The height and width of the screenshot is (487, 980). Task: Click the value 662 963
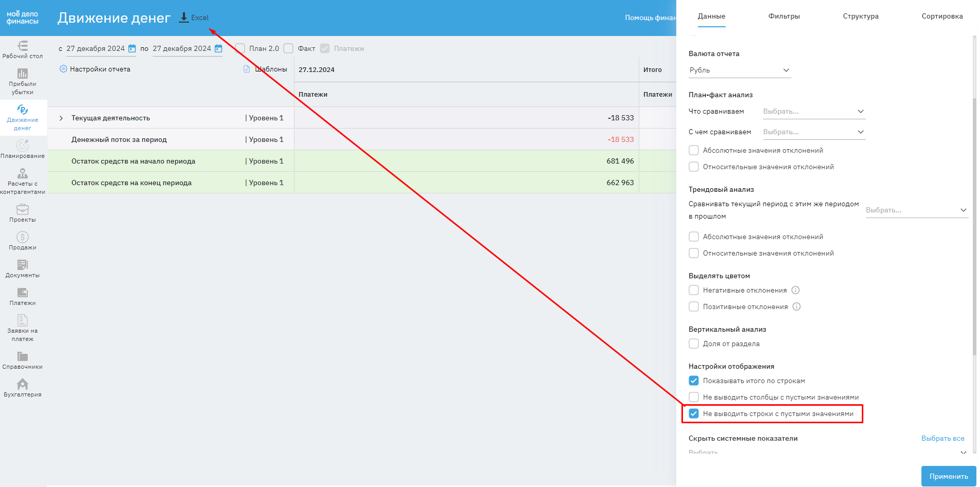pyautogui.click(x=620, y=183)
